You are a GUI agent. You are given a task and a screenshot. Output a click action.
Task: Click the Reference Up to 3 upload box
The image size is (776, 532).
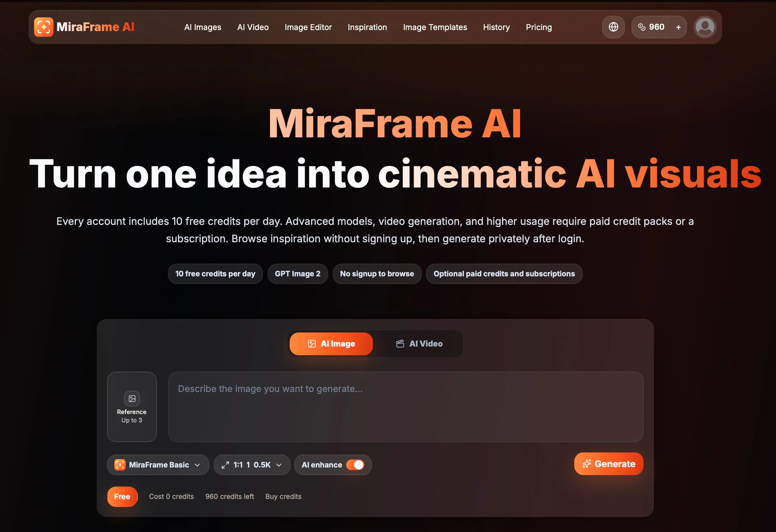tap(132, 407)
